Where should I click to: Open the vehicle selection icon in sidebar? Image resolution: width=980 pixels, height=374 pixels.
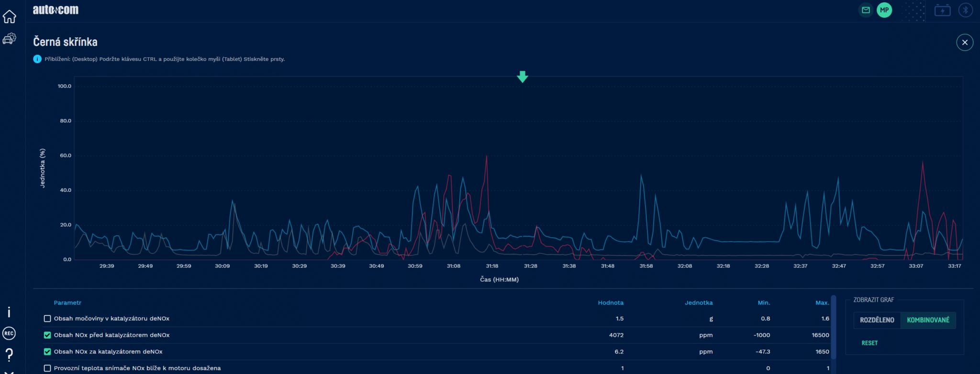coord(9,39)
